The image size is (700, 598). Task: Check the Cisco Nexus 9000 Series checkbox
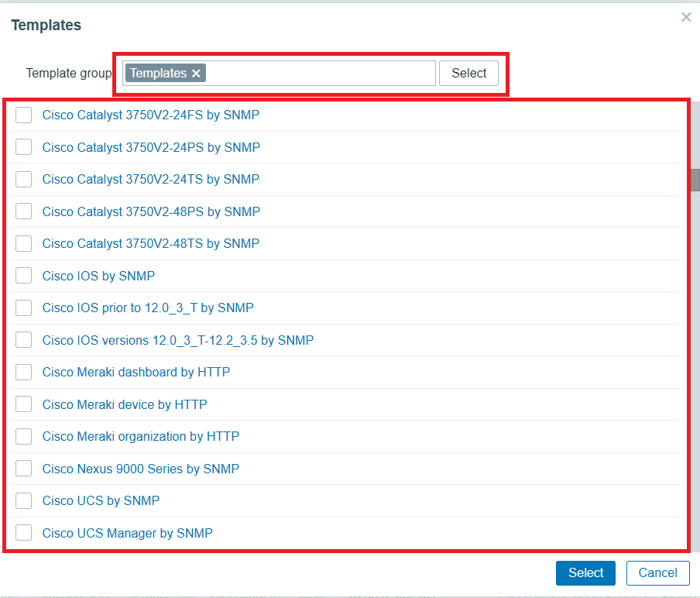pyautogui.click(x=23, y=469)
